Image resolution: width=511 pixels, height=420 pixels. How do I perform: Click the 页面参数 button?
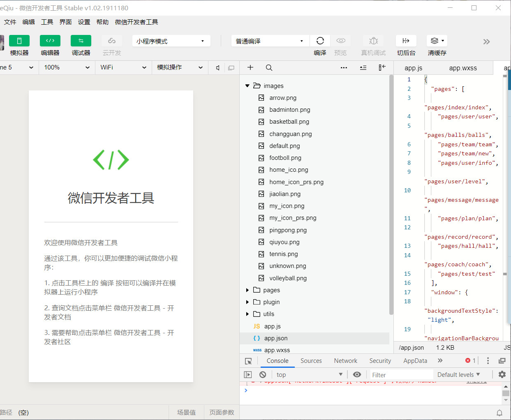click(x=222, y=413)
